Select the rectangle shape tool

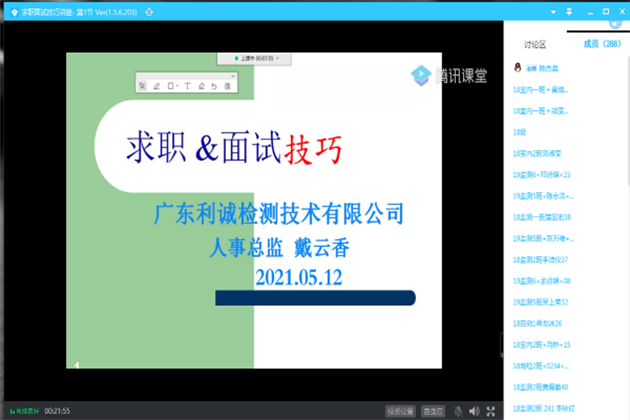point(170,86)
